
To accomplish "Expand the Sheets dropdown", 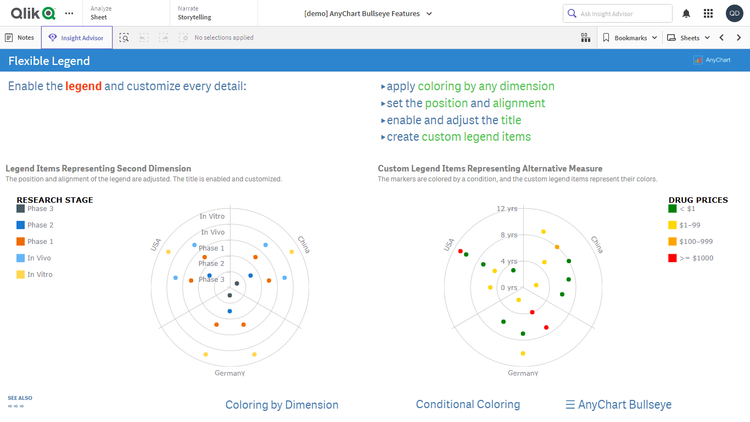I will click(689, 37).
